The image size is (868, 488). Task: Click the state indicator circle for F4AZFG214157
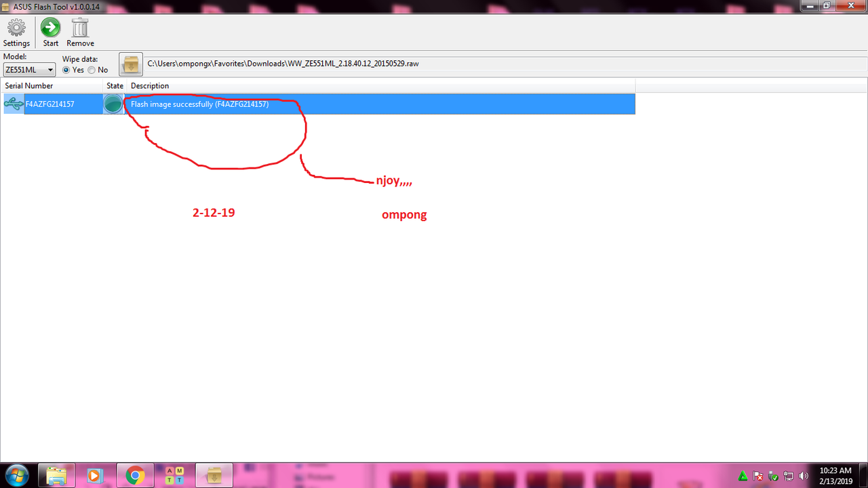(113, 104)
